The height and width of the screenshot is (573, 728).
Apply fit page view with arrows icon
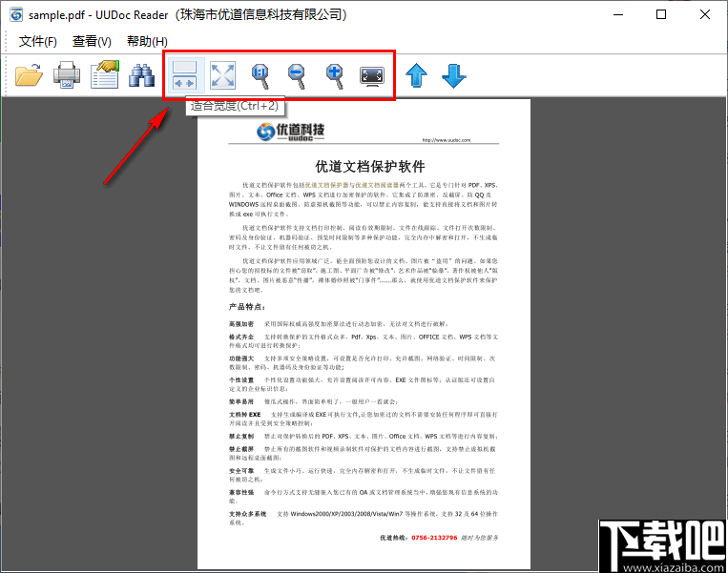[223, 75]
